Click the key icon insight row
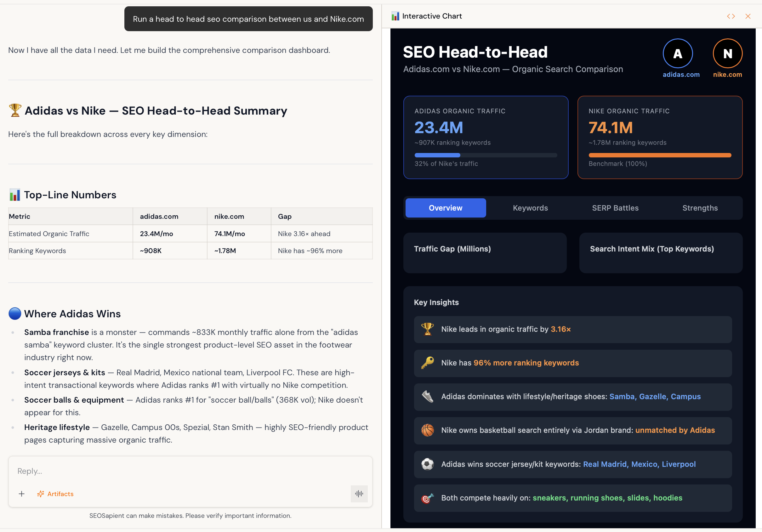 pyautogui.click(x=428, y=363)
